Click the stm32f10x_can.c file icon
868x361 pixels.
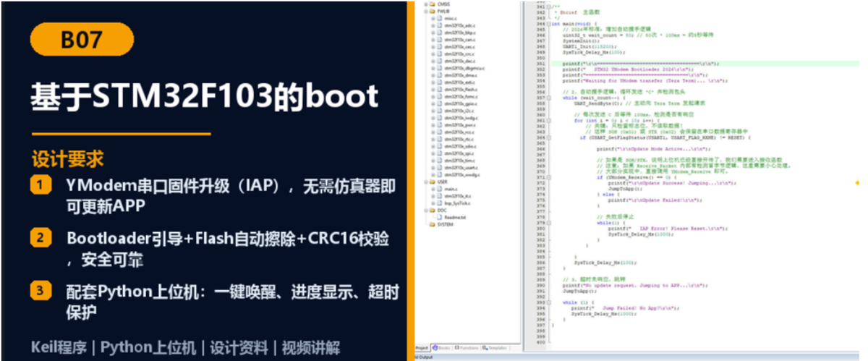click(440, 39)
